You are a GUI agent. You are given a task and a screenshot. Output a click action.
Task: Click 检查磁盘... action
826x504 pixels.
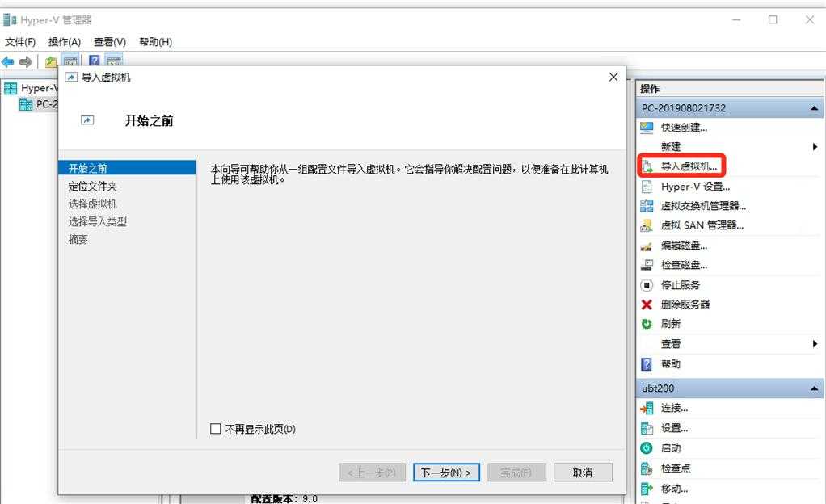(x=684, y=265)
